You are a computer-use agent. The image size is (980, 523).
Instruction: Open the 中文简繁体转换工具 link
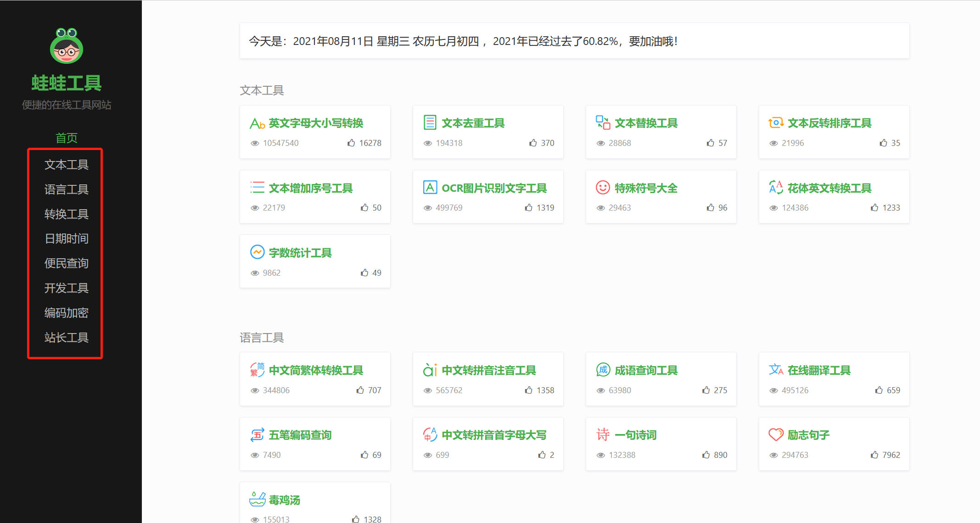click(x=316, y=370)
